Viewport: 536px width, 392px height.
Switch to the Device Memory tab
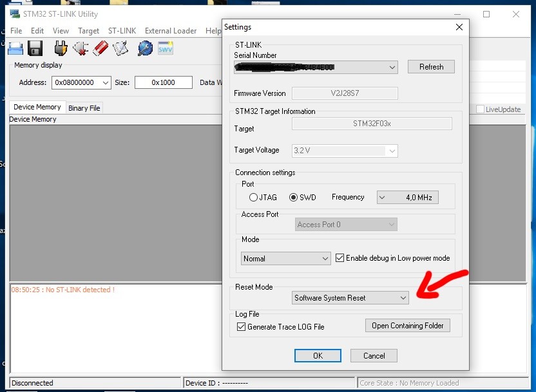(x=37, y=107)
